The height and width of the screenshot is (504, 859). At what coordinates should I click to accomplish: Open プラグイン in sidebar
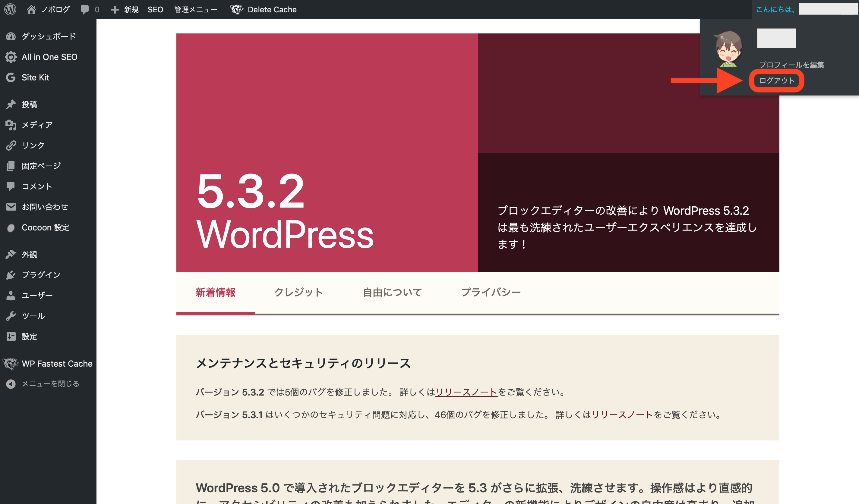[41, 275]
